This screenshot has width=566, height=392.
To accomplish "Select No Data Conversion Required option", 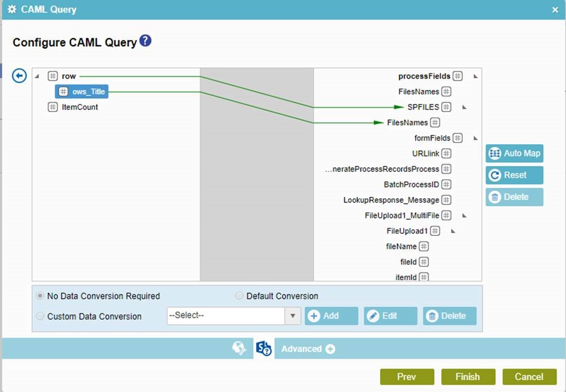I will click(x=40, y=296).
